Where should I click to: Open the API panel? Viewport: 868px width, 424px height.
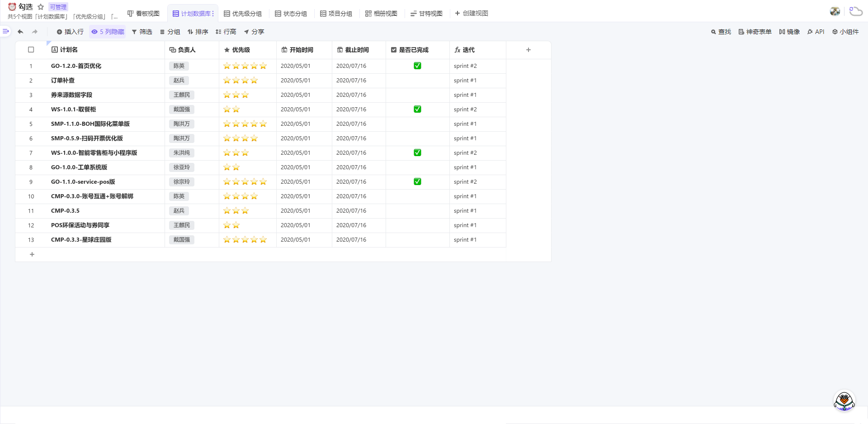click(x=816, y=32)
